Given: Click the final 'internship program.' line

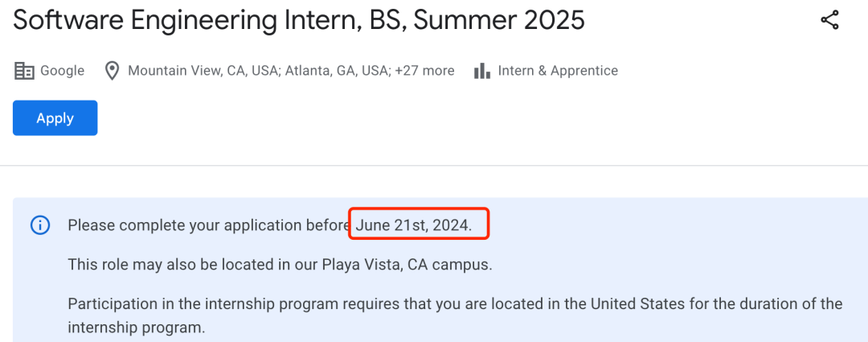Looking at the screenshot, I should point(136,328).
